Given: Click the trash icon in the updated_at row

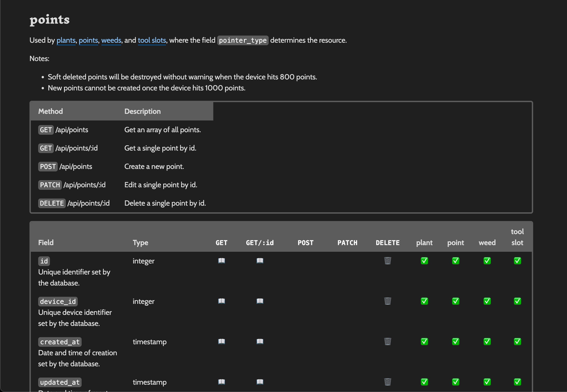Looking at the screenshot, I should pos(387,382).
